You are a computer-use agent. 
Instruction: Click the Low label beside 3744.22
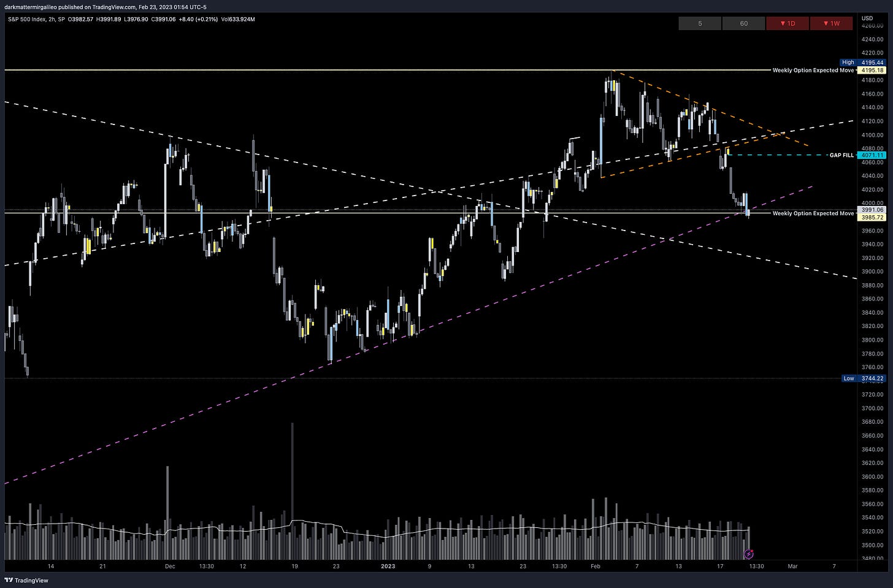point(848,378)
